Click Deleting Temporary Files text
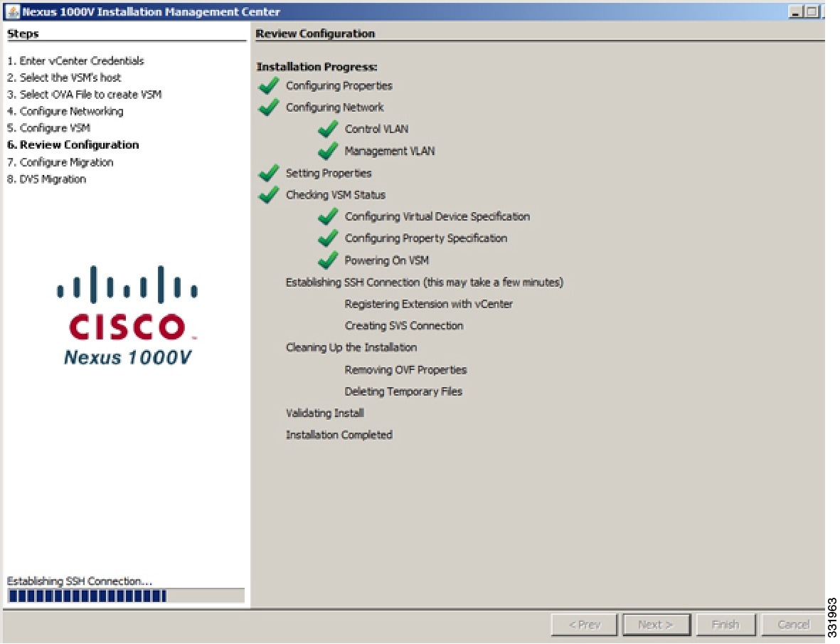 click(403, 391)
